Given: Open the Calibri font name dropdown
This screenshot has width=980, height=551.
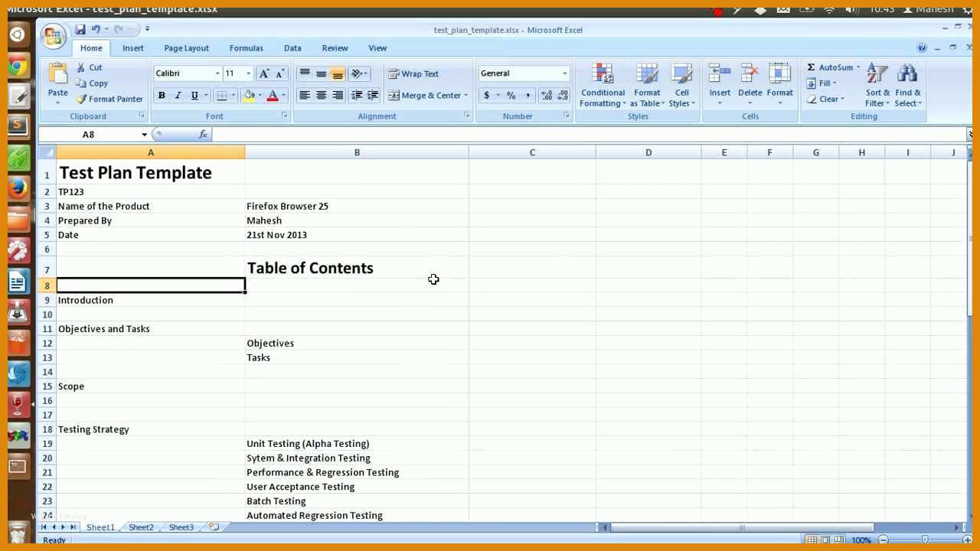Looking at the screenshot, I should click(217, 73).
